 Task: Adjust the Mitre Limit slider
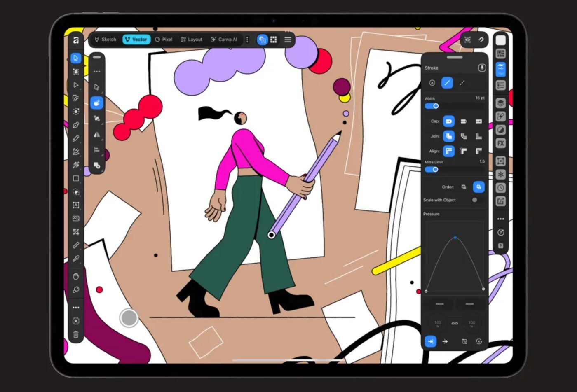[455, 169]
